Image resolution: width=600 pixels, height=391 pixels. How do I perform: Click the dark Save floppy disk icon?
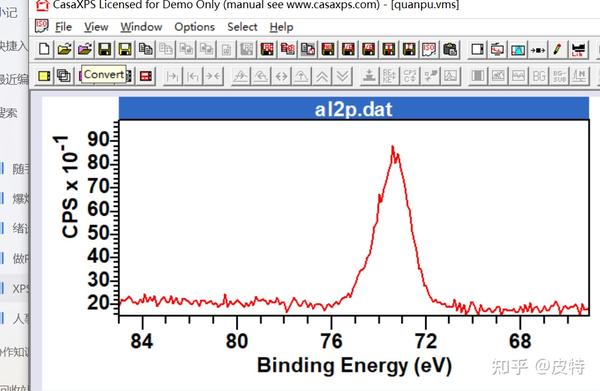coord(105,49)
